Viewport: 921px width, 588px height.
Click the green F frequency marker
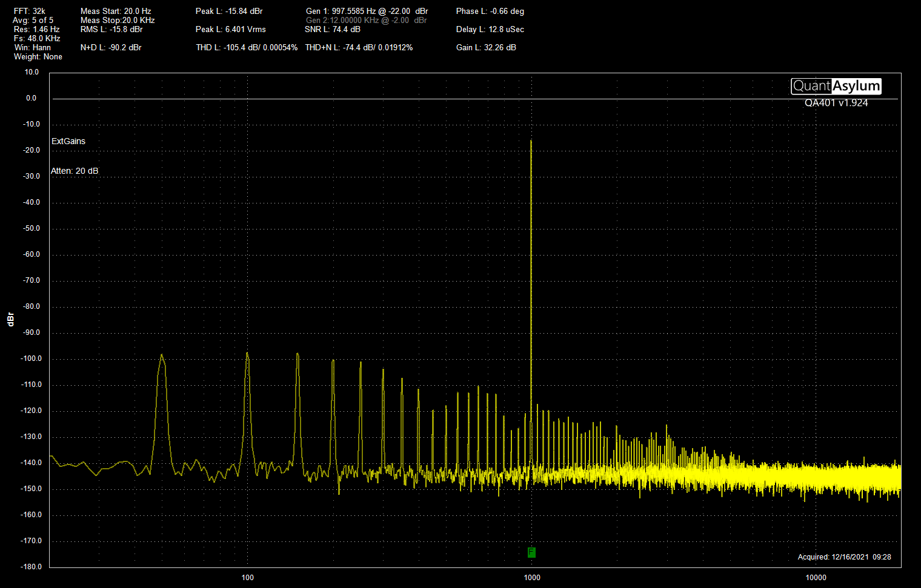pyautogui.click(x=531, y=552)
